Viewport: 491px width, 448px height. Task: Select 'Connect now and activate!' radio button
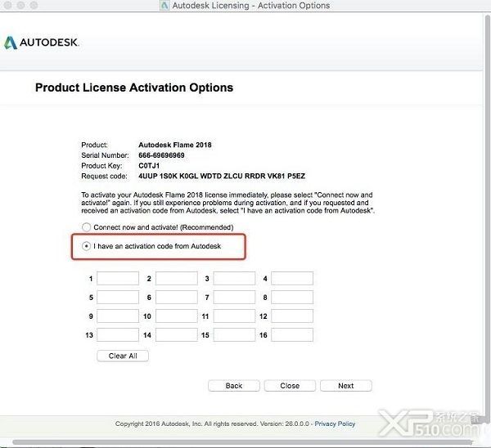(x=86, y=227)
